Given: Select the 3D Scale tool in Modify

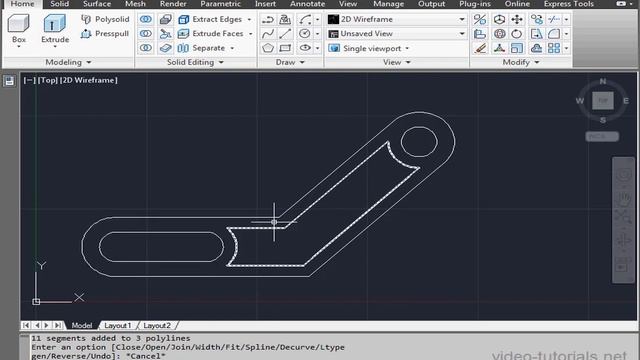Looking at the screenshot, I should tap(499, 48).
